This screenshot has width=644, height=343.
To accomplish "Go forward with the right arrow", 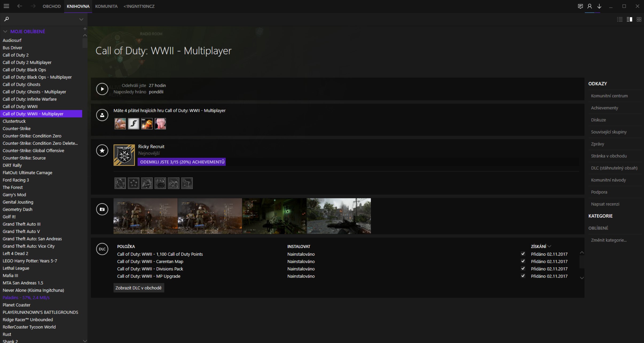I will pos(33,6).
